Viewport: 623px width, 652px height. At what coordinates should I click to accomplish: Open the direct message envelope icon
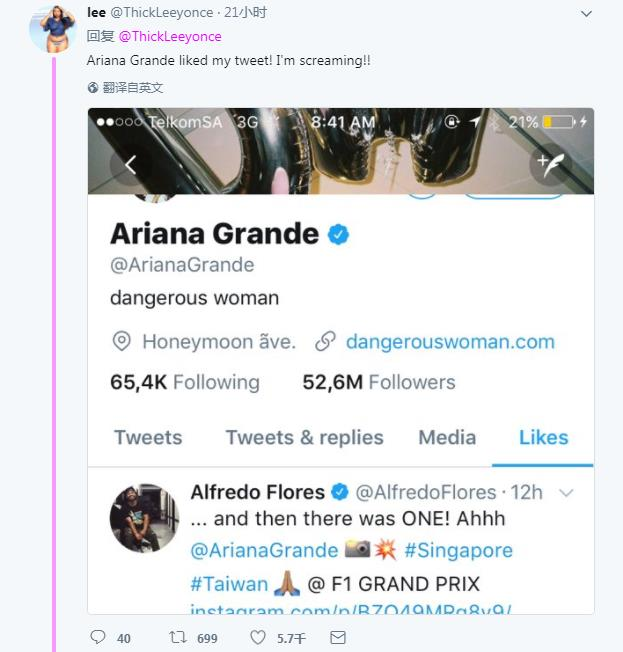click(x=338, y=637)
